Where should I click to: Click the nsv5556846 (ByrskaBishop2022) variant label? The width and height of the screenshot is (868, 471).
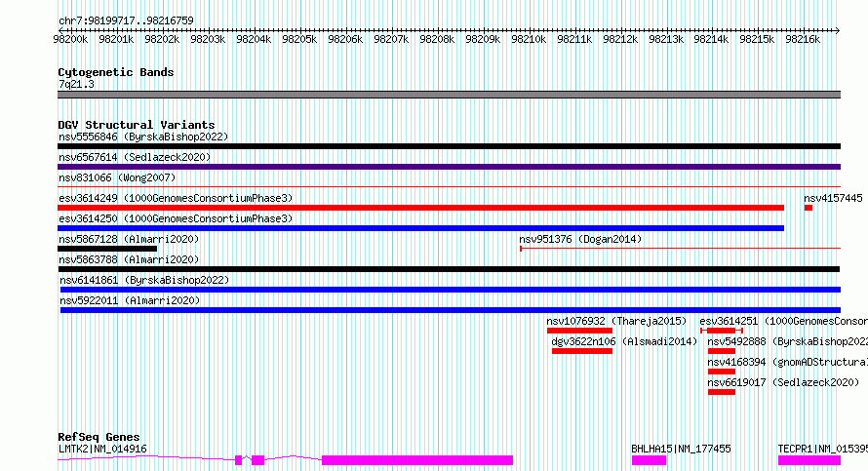pos(143,137)
